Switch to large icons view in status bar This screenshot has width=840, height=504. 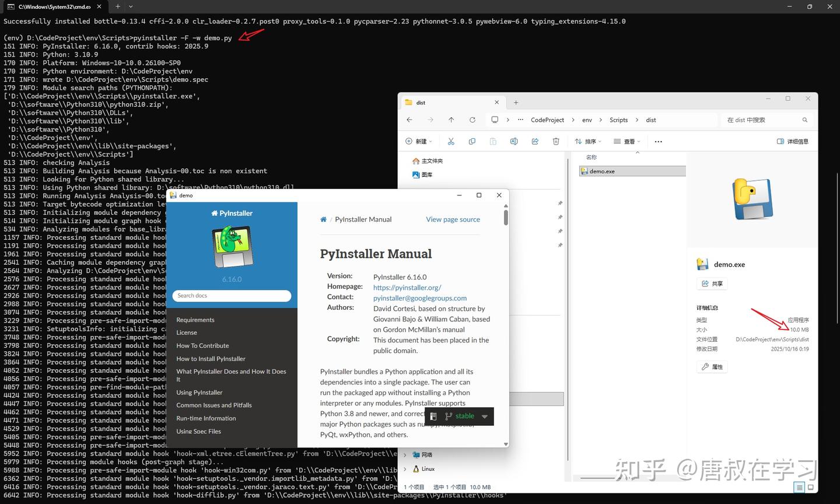(810, 487)
